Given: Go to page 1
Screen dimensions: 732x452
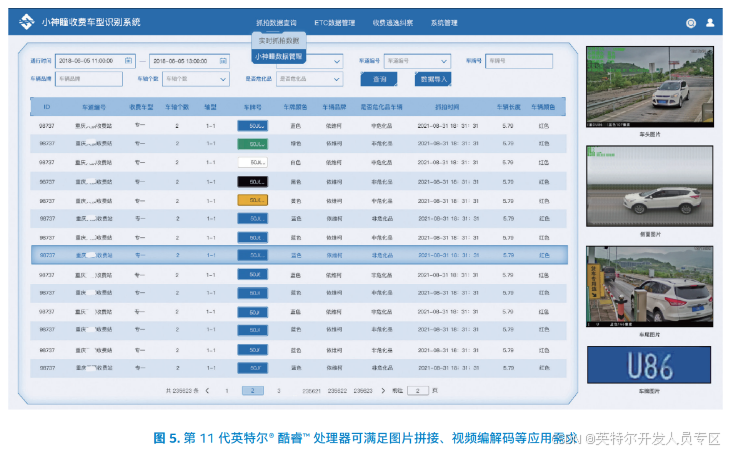Looking at the screenshot, I should (227, 391).
